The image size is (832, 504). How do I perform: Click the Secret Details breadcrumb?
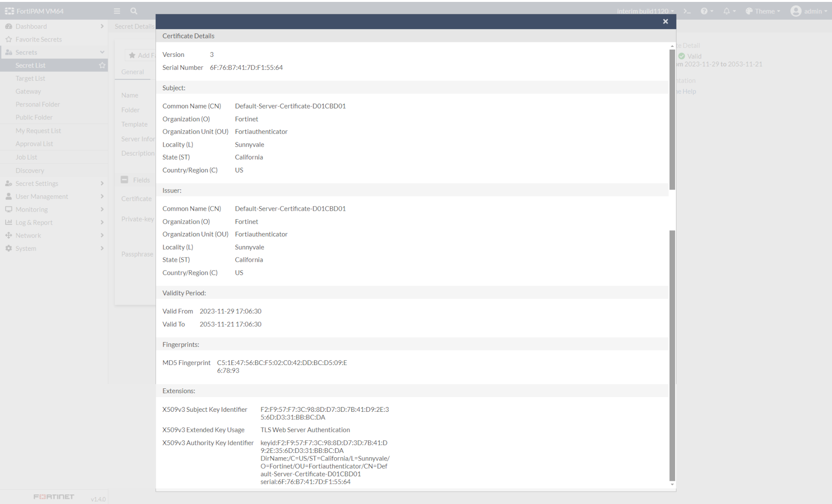(x=134, y=26)
